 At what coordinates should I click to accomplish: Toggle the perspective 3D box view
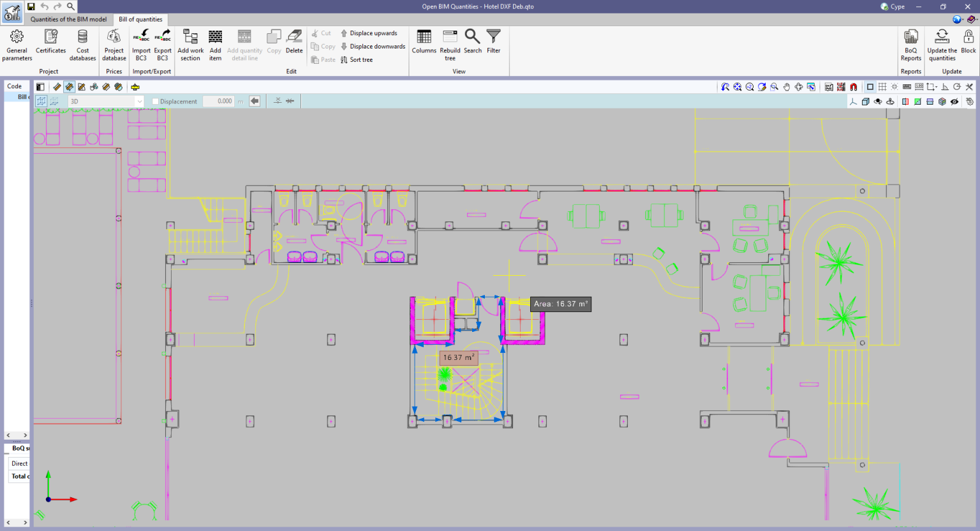(865, 101)
